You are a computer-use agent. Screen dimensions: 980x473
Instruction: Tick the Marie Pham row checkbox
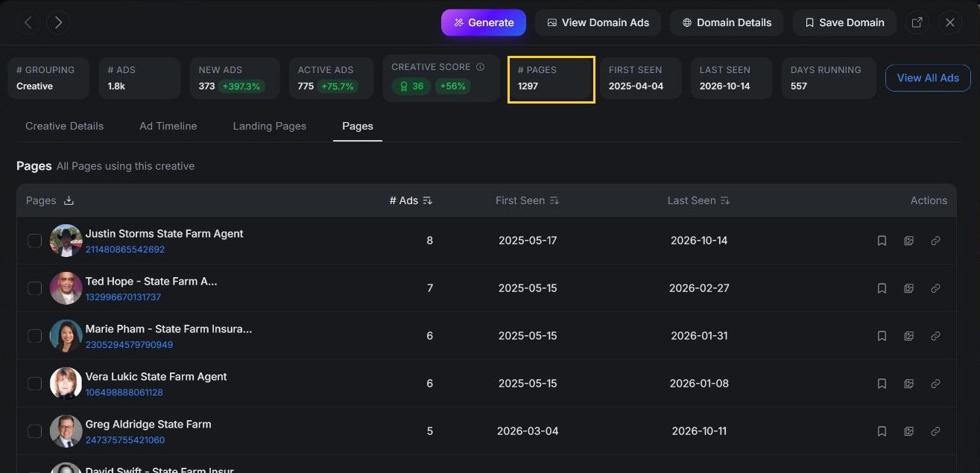[x=34, y=336]
